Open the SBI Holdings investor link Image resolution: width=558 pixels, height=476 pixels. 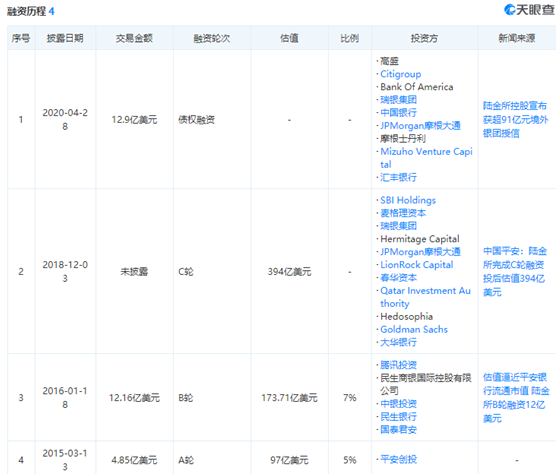pos(408,200)
